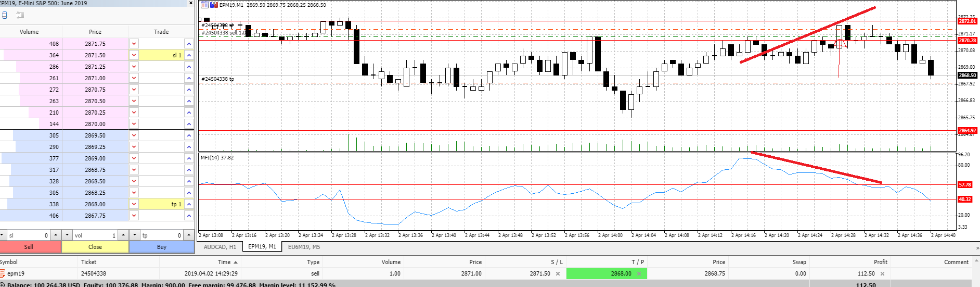Click blue up arrow at price 2868.25

189,193
